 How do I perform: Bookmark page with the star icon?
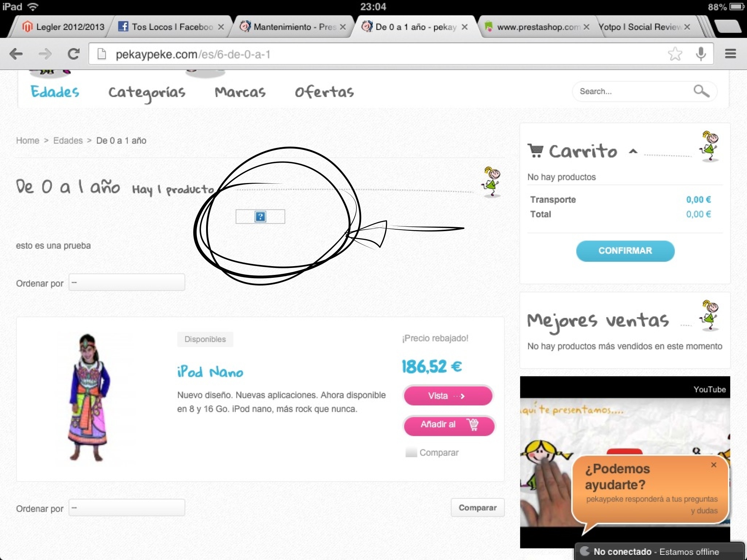point(675,54)
